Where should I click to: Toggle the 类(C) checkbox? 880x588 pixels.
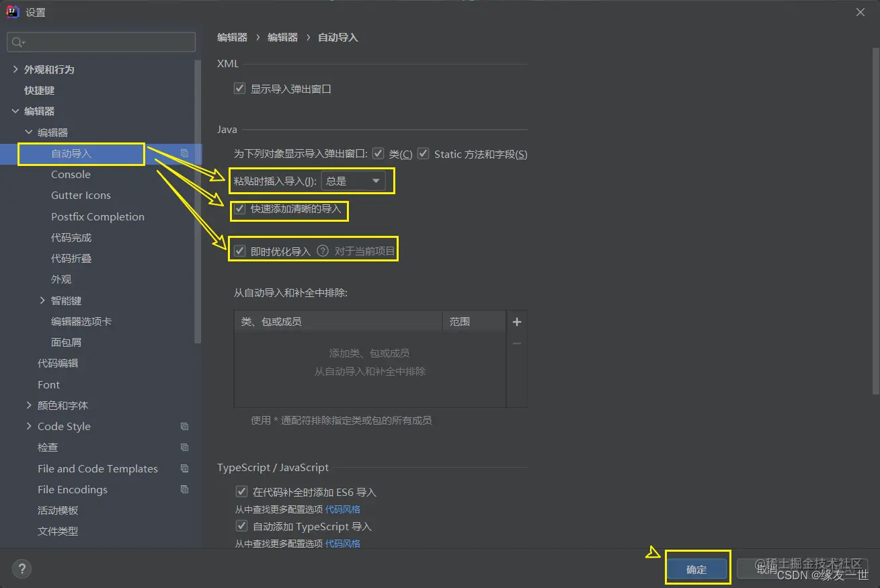pyautogui.click(x=378, y=154)
